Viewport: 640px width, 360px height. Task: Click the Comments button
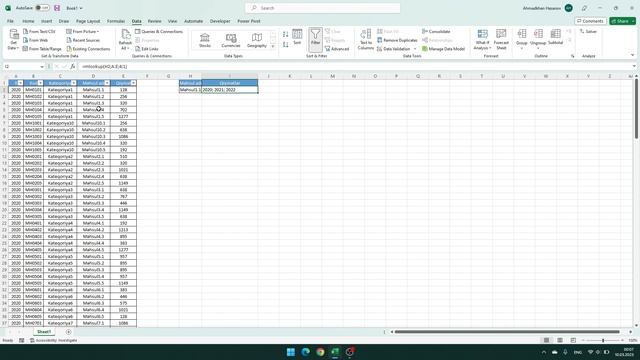590,21
